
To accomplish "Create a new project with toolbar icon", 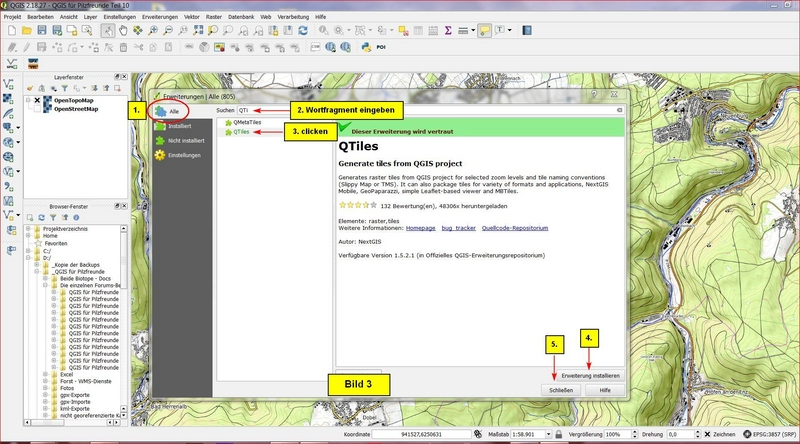I will click(12, 31).
